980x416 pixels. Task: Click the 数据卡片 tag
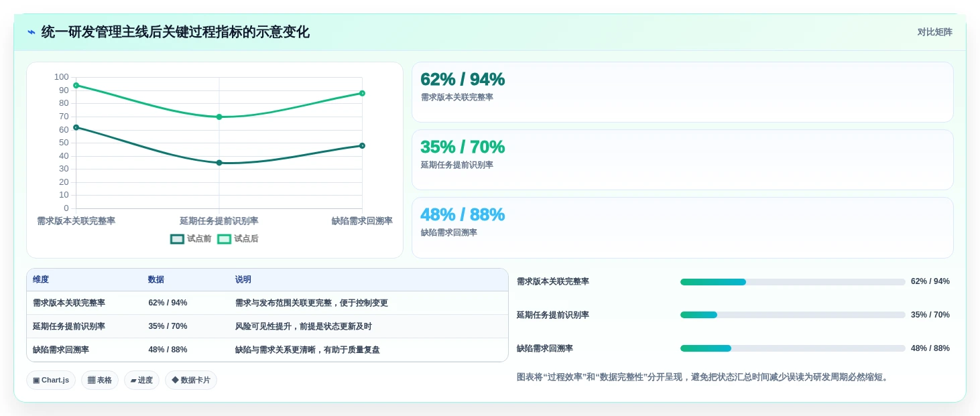[191, 380]
